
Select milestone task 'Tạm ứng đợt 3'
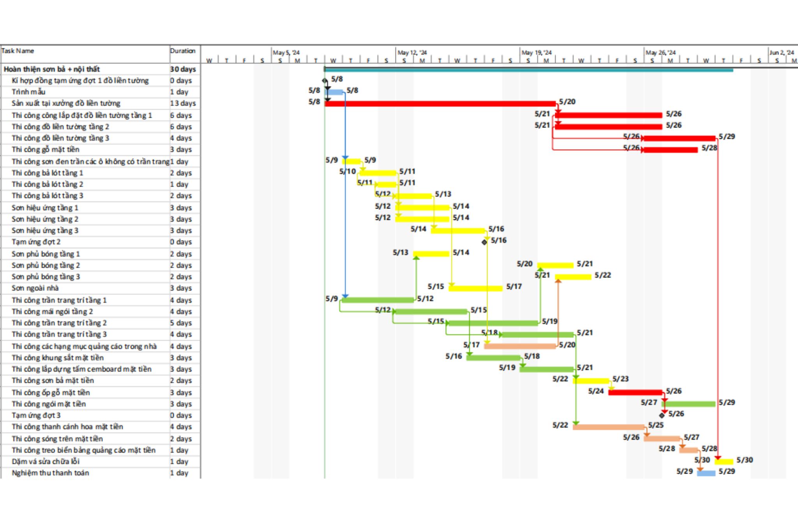(x=36, y=415)
